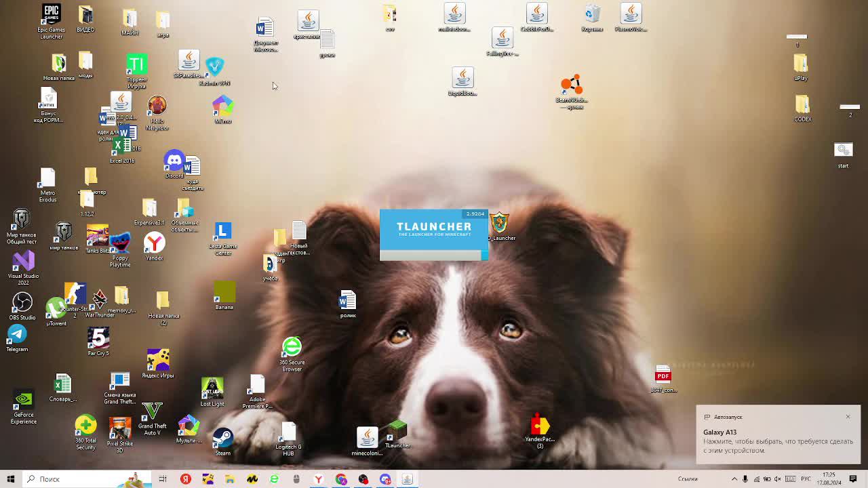Launch Grand Theft Auto V shortcut
Screen dimensions: 868x488
152,419
